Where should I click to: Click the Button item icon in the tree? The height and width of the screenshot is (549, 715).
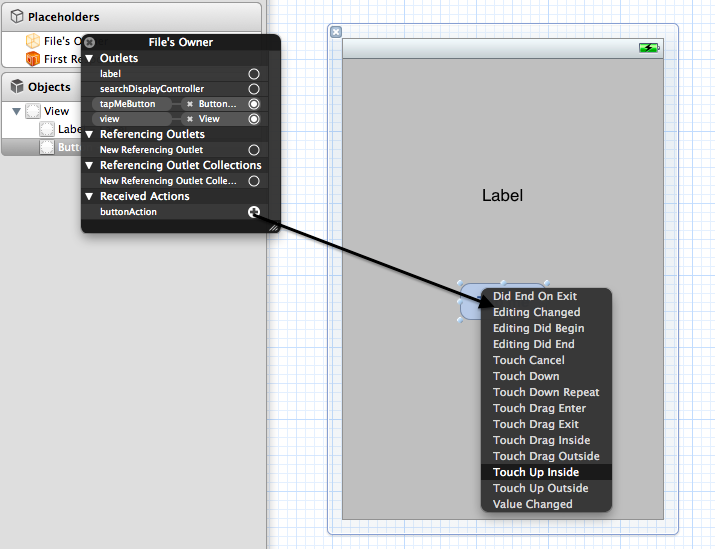point(47,147)
